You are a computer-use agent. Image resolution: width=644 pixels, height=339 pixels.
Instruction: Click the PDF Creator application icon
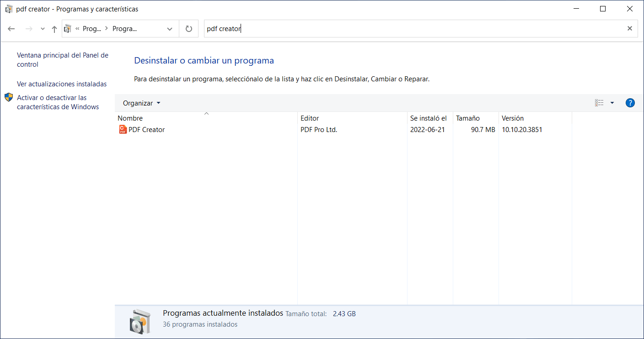click(123, 129)
